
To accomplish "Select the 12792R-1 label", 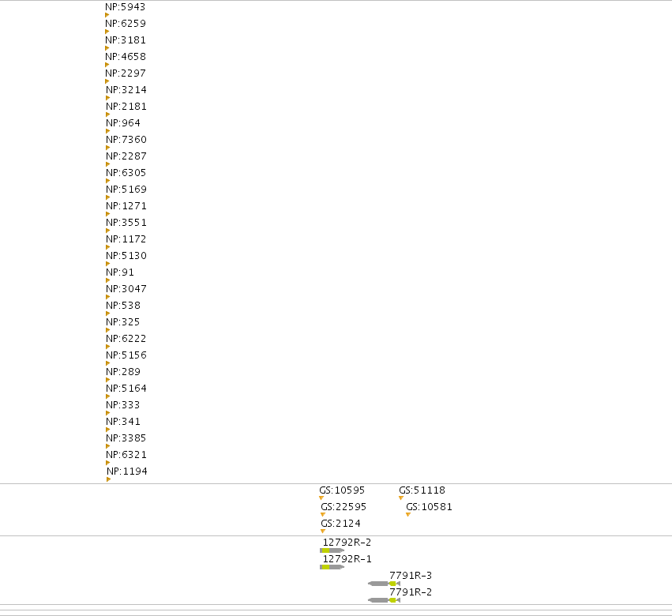I will (347, 559).
